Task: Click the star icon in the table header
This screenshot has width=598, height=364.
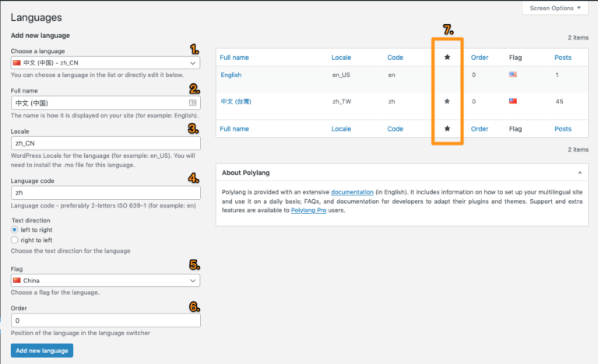Action: click(447, 58)
